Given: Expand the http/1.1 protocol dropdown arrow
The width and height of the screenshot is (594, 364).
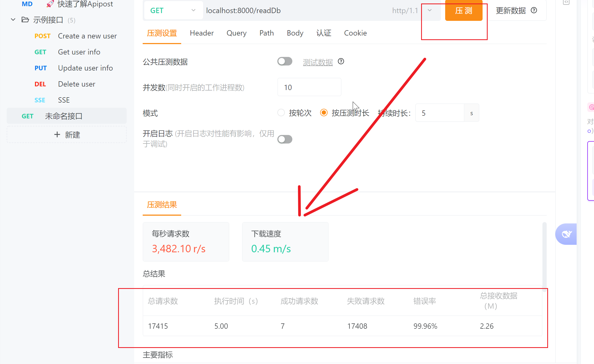Looking at the screenshot, I should [430, 10].
